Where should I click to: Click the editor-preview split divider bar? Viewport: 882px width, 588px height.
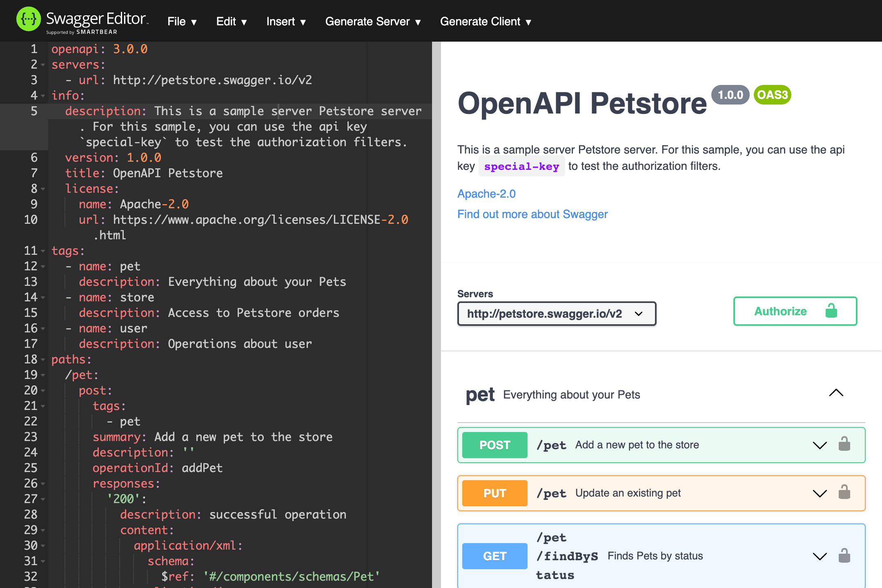pos(436,314)
